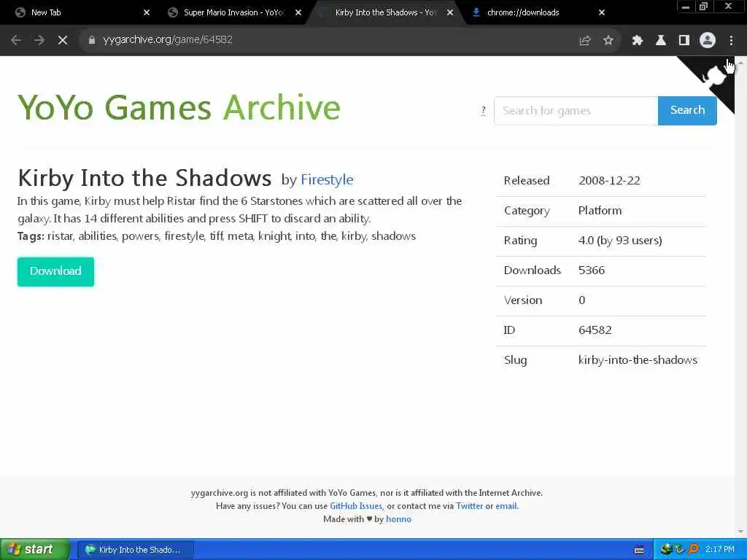This screenshot has height=560, width=747.
Task: Open the profile avatar icon
Action: point(708,41)
